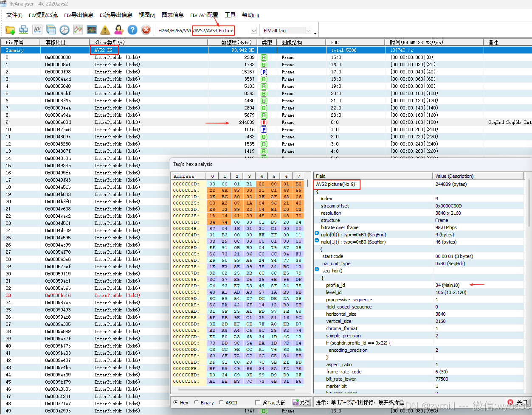Open the 视图(V) menu

tap(147, 15)
